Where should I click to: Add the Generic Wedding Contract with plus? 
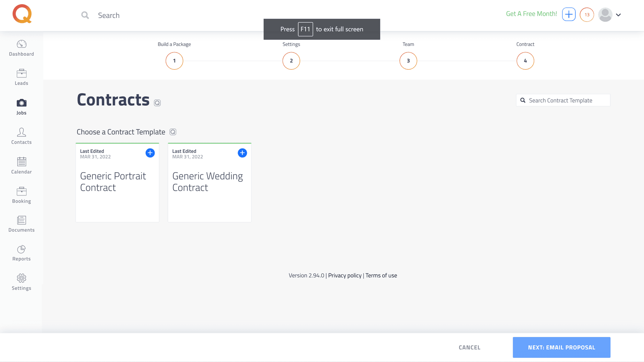(x=242, y=153)
